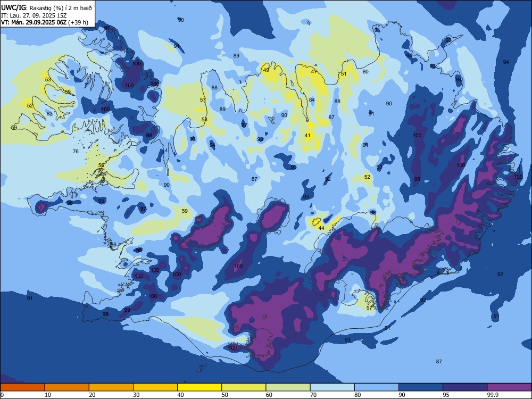
Task: Choose the 60–70 light green legend swatch
Action: point(288,387)
